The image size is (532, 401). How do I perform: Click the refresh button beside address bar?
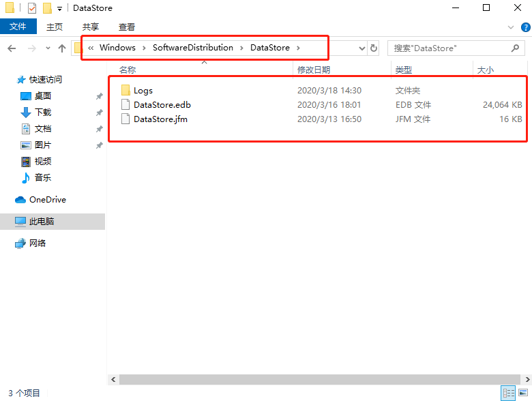coord(374,48)
